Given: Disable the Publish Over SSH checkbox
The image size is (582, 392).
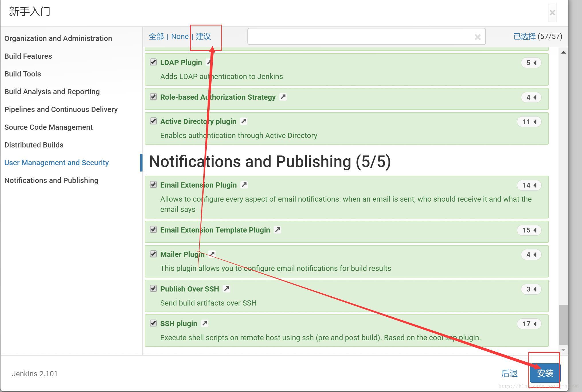Looking at the screenshot, I should (154, 288).
